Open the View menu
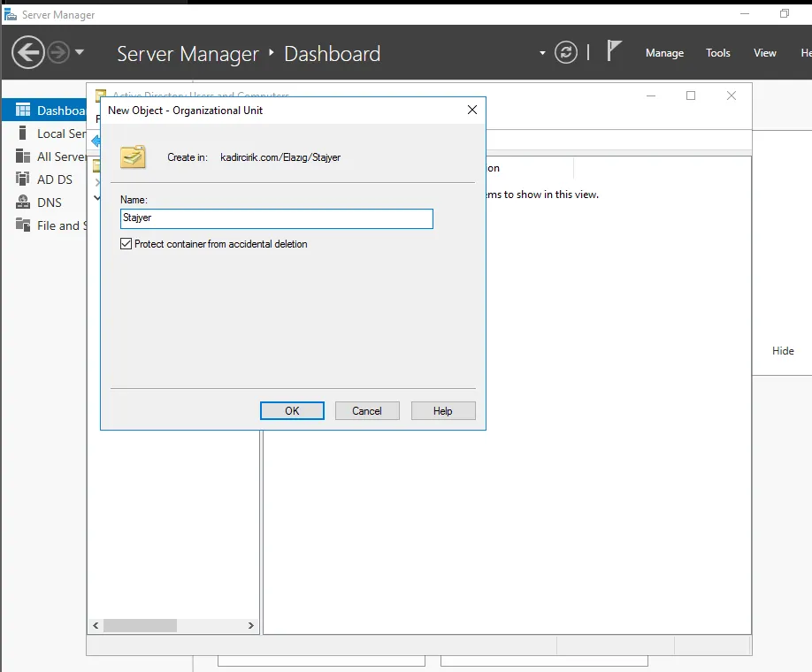The height and width of the screenshot is (672, 812). pyautogui.click(x=764, y=53)
